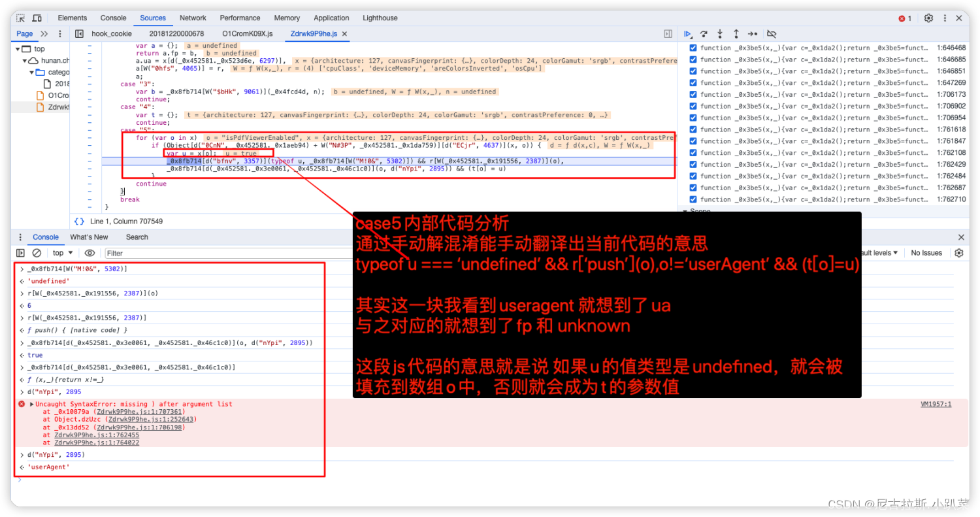
Task: Collapse the top node in the Page tree
Action: click(x=19, y=48)
